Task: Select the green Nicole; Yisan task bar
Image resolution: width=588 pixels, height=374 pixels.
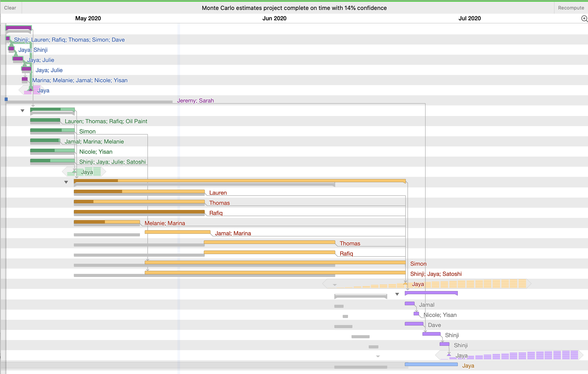Action: pyautogui.click(x=52, y=150)
